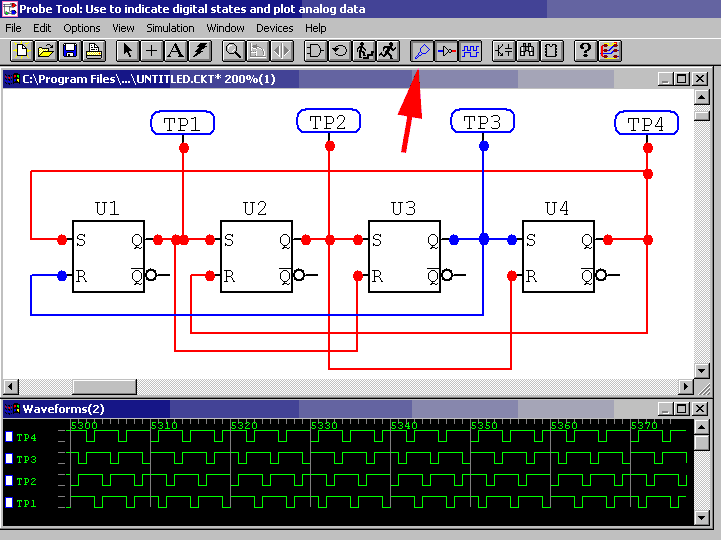Click the 5340 time marker in Waveforms
Viewport: 721px width, 540px height.
pyautogui.click(x=405, y=425)
